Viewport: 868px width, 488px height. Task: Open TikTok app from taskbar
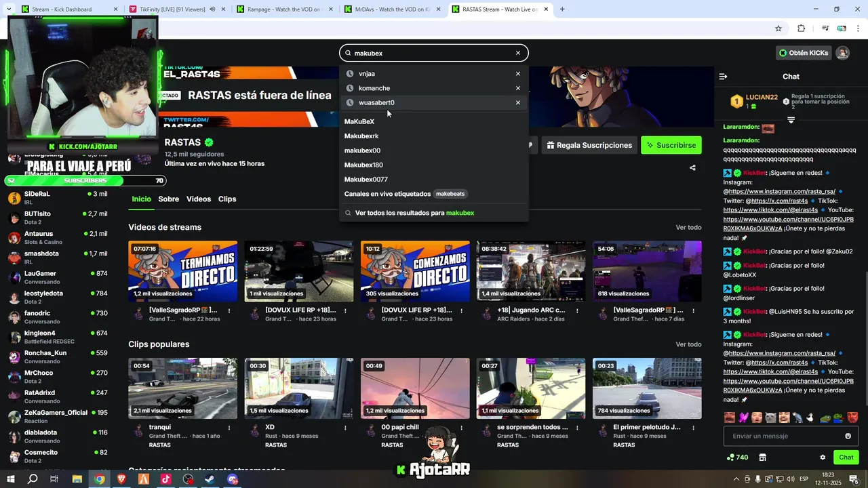click(x=166, y=479)
